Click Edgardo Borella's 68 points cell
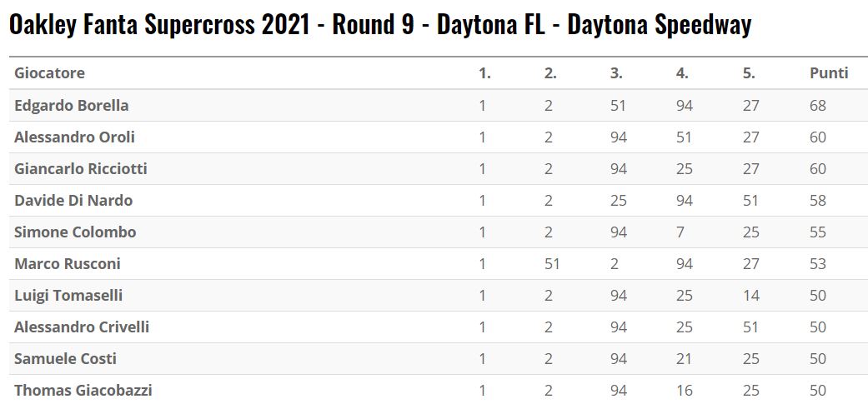The width and height of the screenshot is (868, 404). 817,106
